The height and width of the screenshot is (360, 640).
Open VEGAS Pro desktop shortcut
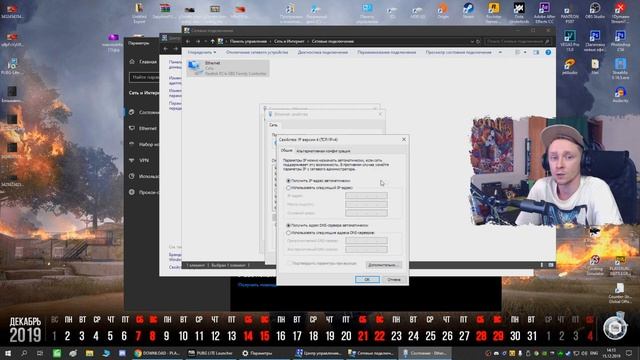570,41
